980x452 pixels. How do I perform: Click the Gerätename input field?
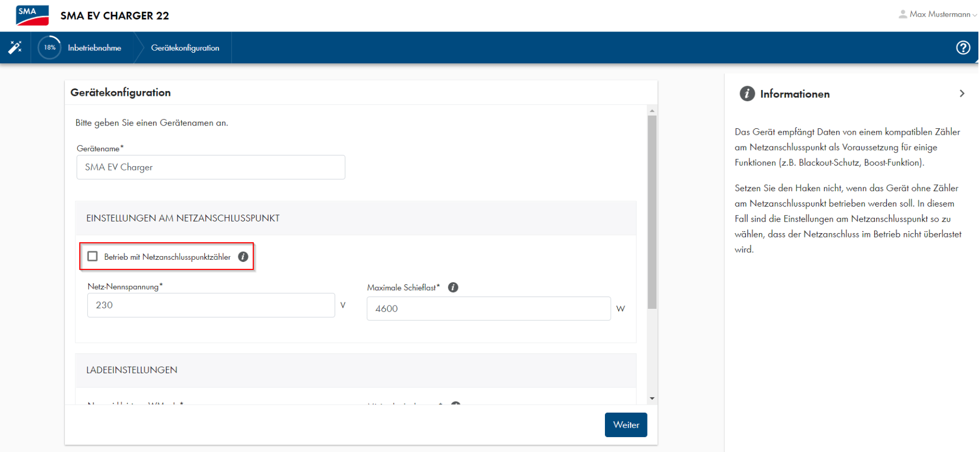coord(211,167)
